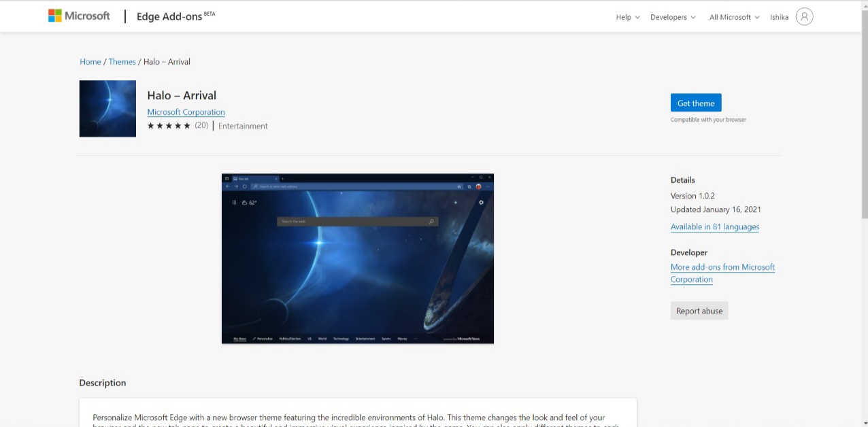Viewport: 868px width, 427px height.
Task: Expand the Developers dropdown menu
Action: [673, 17]
